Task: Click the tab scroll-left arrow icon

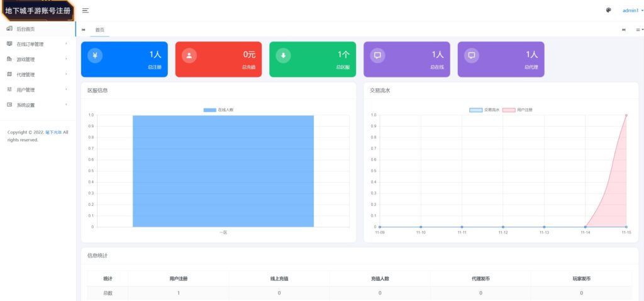Action: 84,30
